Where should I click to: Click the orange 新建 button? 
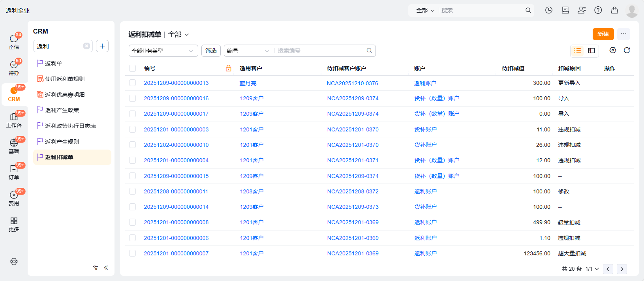point(603,34)
